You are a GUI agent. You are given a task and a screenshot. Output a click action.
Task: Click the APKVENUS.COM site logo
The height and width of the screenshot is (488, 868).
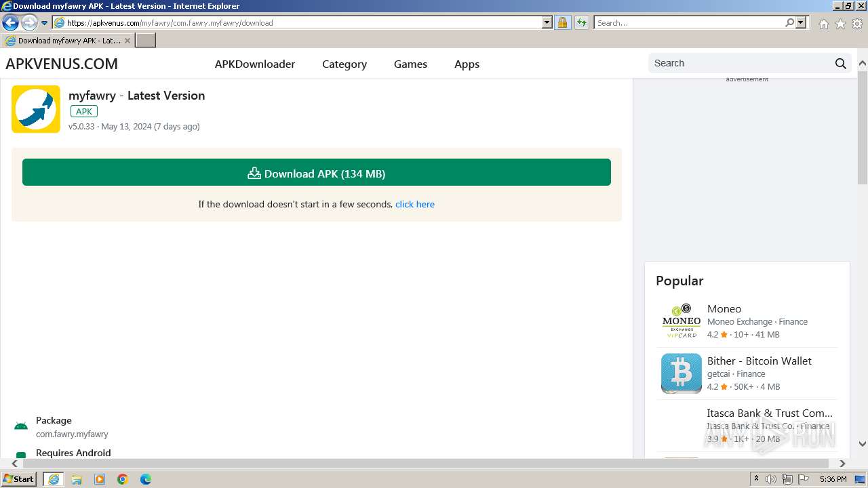[x=62, y=64]
